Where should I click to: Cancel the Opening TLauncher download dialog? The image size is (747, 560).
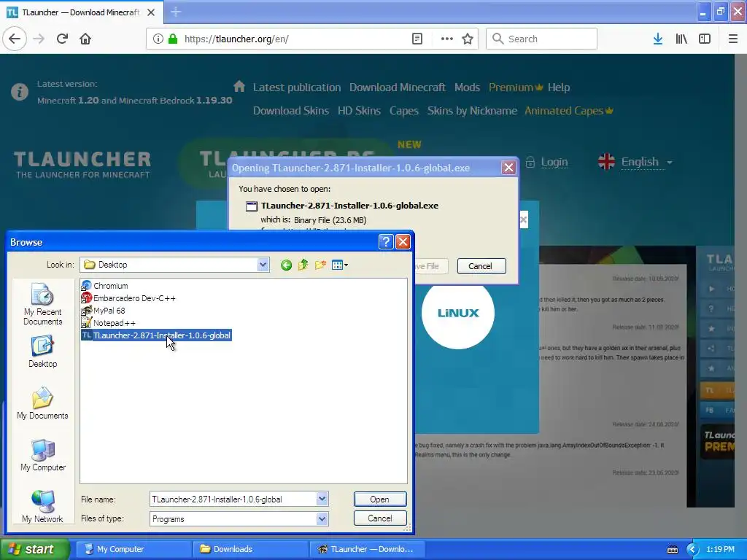[x=481, y=266]
